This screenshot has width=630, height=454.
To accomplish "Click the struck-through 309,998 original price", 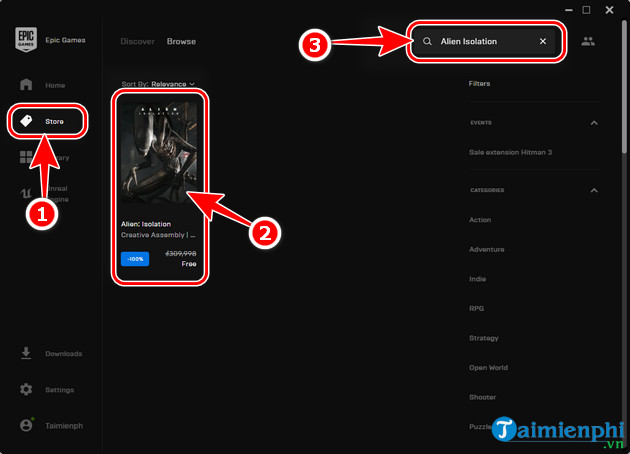I will point(181,254).
